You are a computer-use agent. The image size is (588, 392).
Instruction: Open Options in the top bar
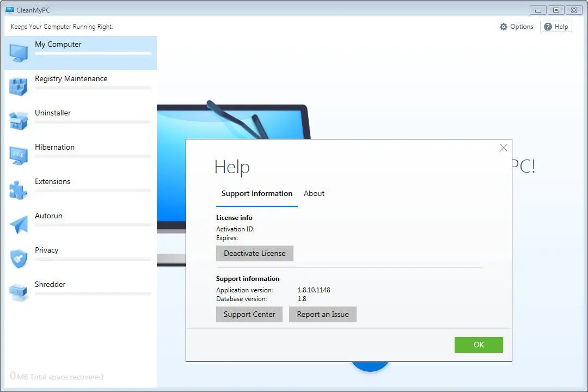[x=516, y=27]
